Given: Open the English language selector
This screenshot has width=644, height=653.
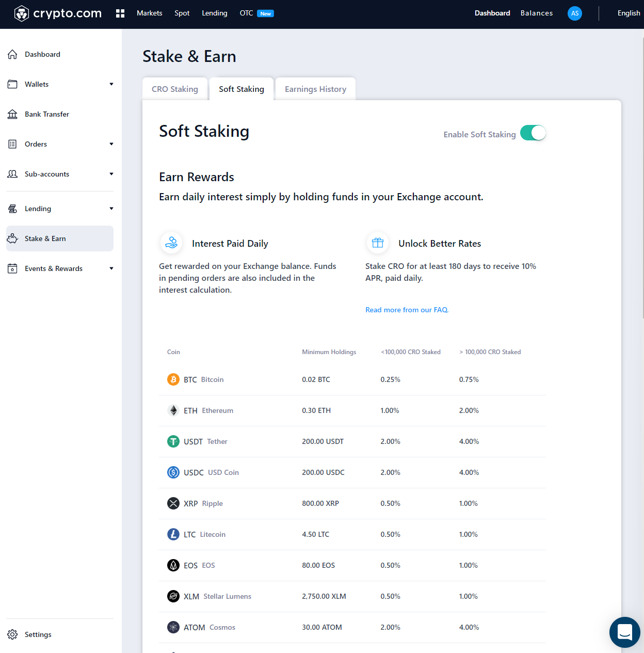Looking at the screenshot, I should click(x=629, y=13).
